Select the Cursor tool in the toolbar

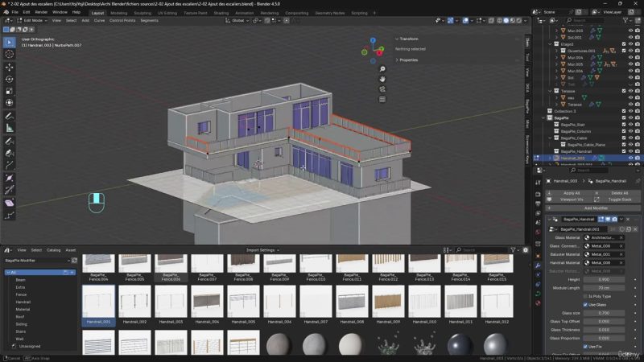coord(10,54)
